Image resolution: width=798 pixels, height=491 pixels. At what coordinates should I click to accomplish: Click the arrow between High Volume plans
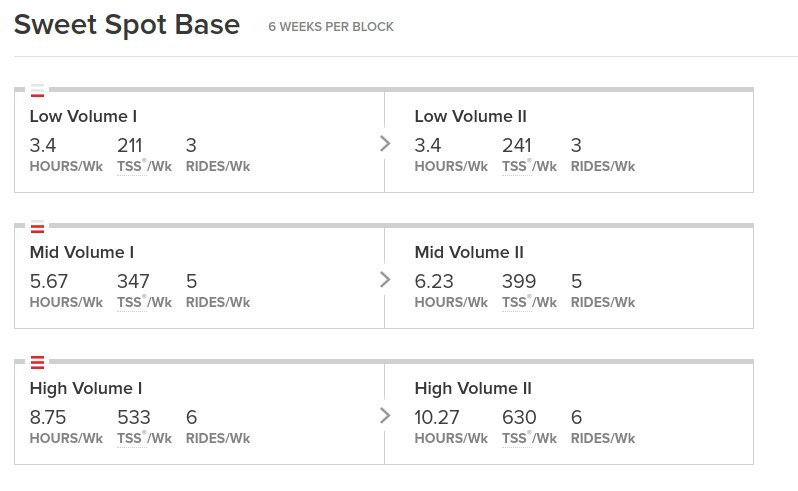[385, 416]
